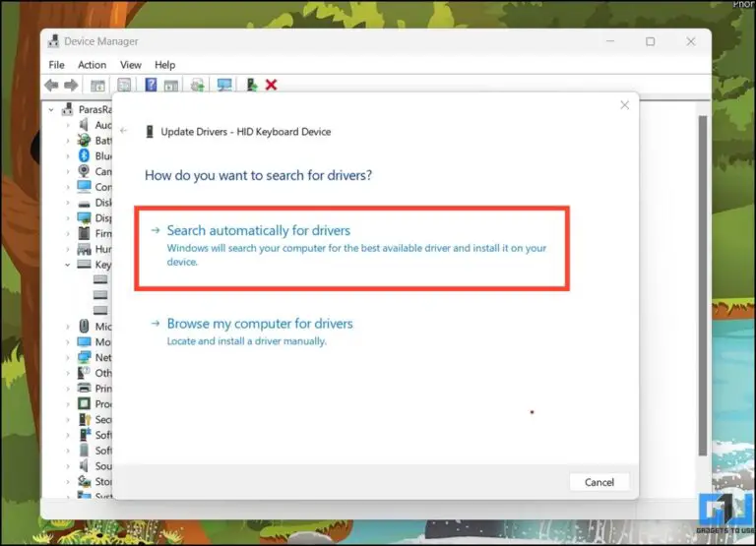Click the Device Manager title bar icon
The height and width of the screenshot is (546, 756).
[53, 41]
